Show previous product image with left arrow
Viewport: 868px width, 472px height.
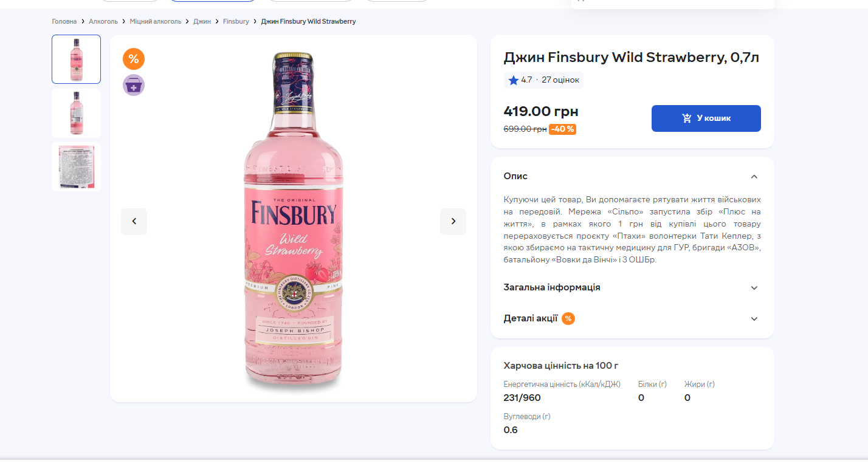coord(134,222)
